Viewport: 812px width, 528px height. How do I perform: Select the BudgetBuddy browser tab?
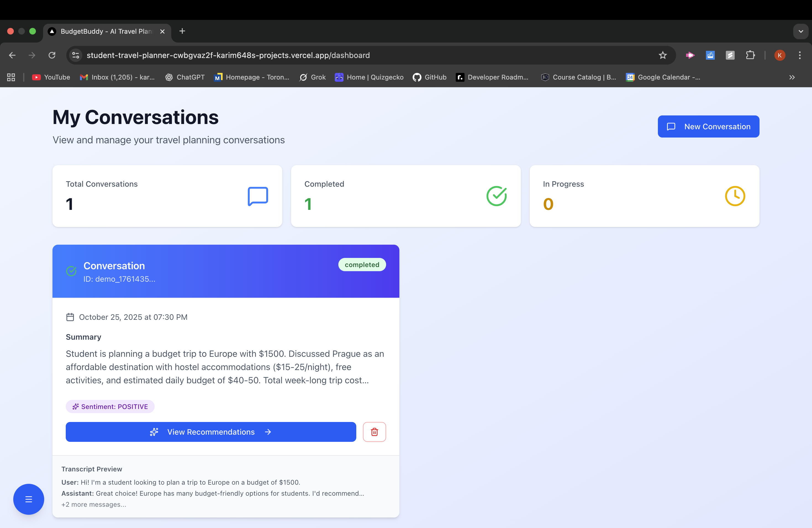[106, 31]
